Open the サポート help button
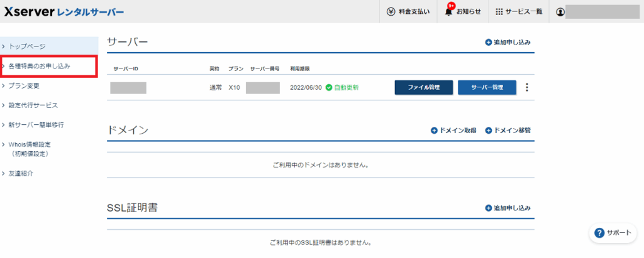 [x=612, y=233]
